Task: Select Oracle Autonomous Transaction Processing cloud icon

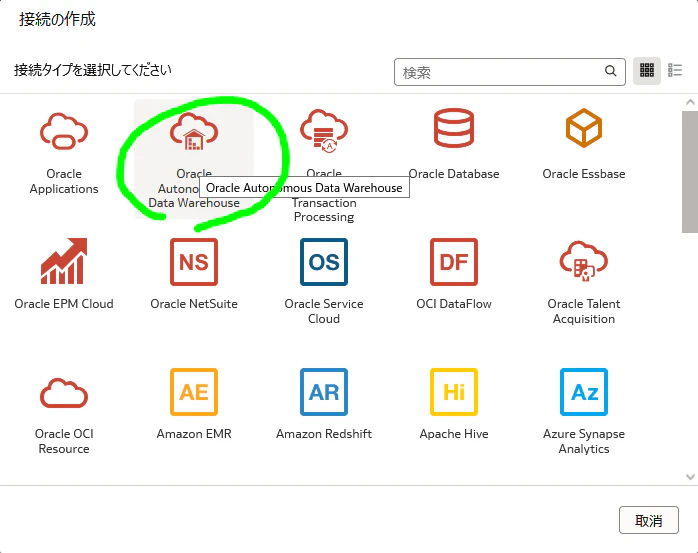Action: tap(324, 131)
